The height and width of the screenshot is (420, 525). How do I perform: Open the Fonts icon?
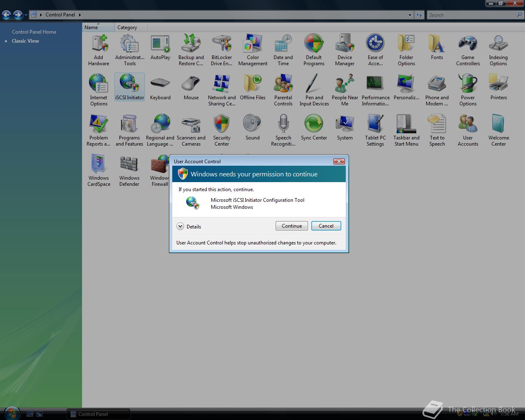437,47
